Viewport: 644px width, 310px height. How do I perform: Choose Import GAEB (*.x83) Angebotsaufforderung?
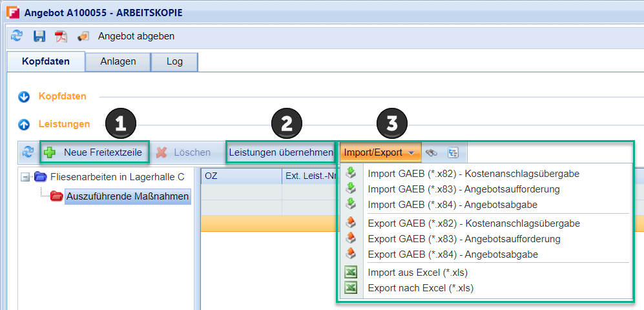click(463, 189)
